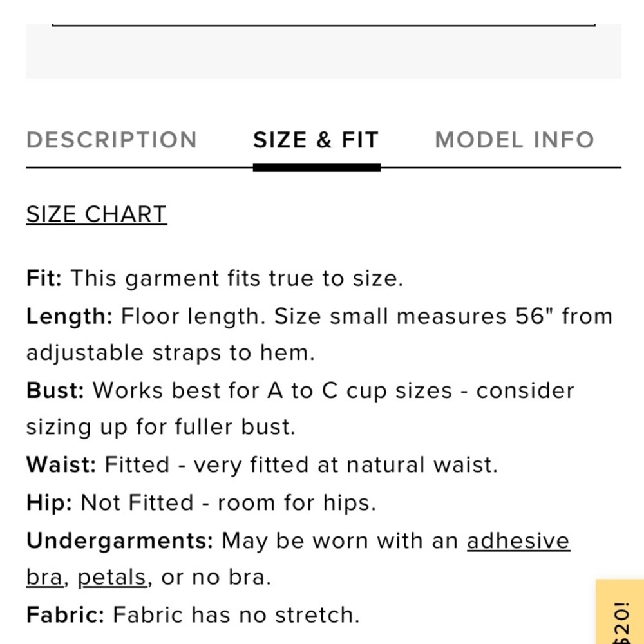This screenshot has height=644, width=644.
Task: Open the 'petals' link
Action: coord(112,578)
